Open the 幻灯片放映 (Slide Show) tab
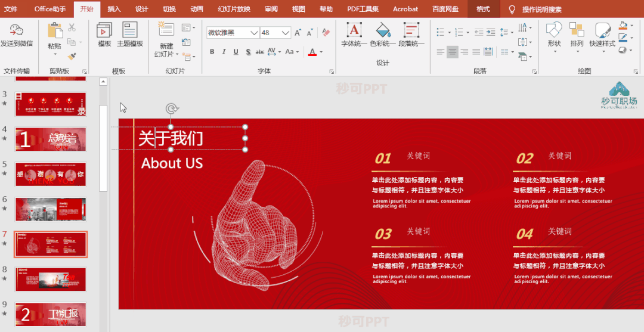The height and width of the screenshot is (332, 644). pyautogui.click(x=234, y=9)
